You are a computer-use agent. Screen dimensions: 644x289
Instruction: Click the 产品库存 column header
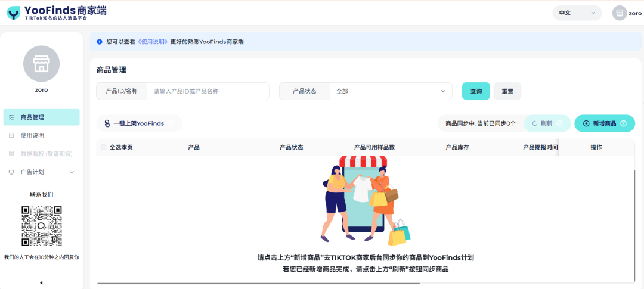457,147
